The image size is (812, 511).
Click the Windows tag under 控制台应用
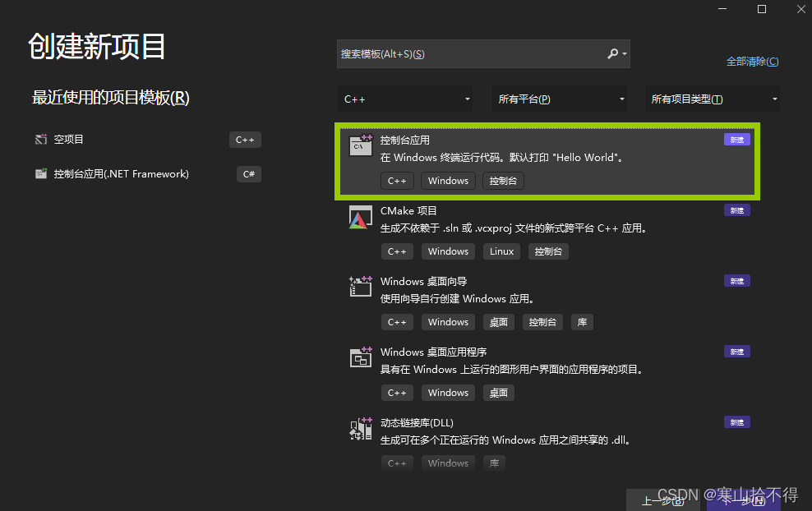click(x=449, y=181)
